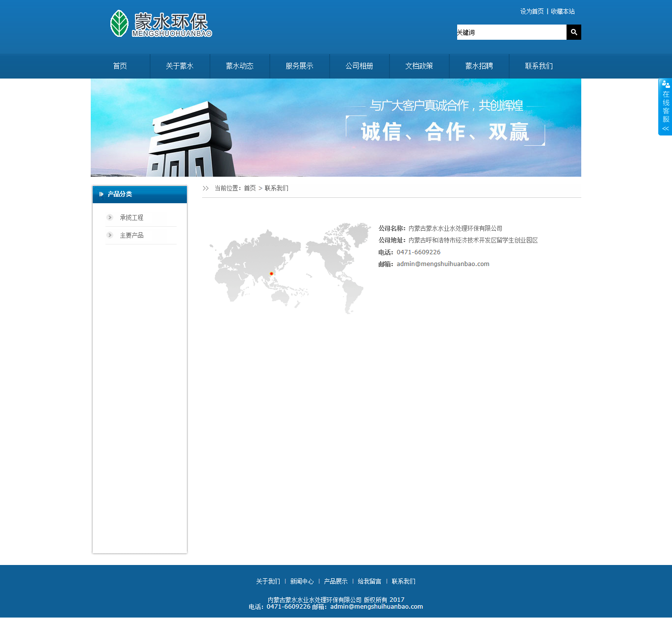
Task: Go to 蒙水动态 in the navigation bar
Action: point(239,66)
